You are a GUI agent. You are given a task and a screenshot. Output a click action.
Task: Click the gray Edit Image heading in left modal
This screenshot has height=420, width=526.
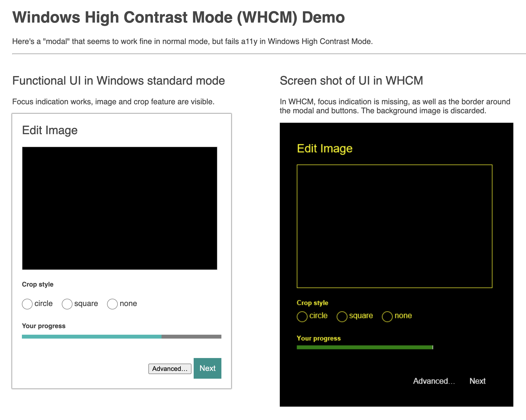coord(50,130)
